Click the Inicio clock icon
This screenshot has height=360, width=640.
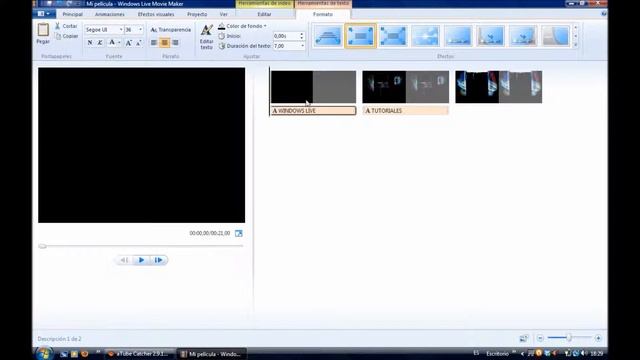point(222,36)
